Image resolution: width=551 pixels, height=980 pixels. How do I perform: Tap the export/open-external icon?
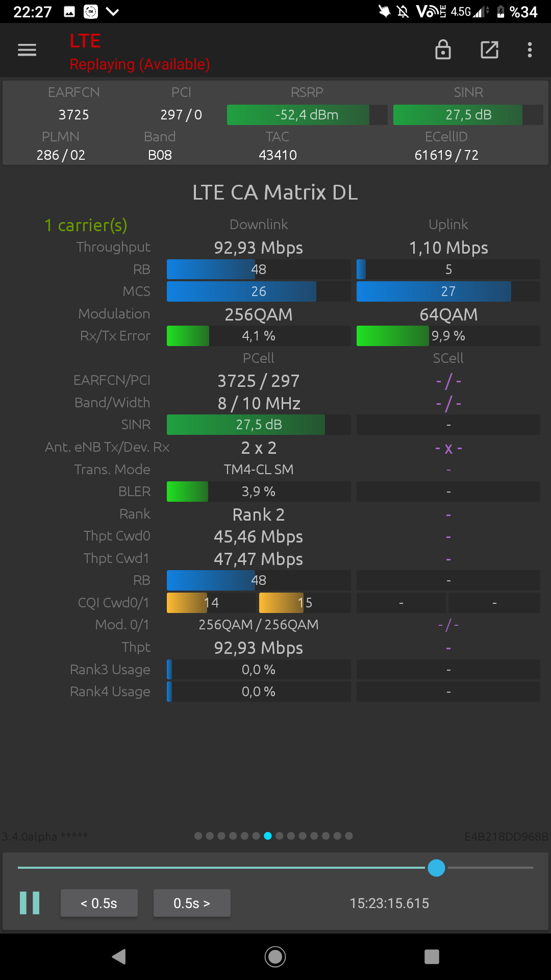click(x=489, y=50)
